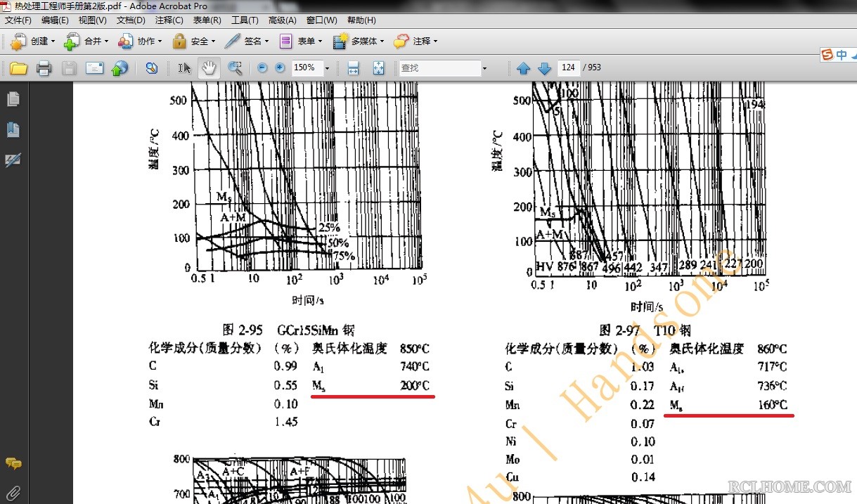Click the Save floppy disk icon

tap(69, 68)
